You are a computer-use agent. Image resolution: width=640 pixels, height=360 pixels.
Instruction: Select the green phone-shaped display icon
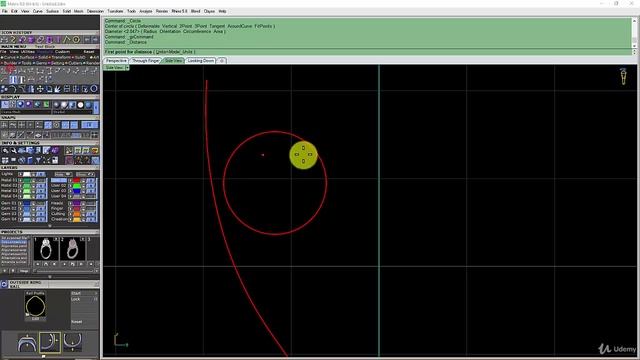46,104
